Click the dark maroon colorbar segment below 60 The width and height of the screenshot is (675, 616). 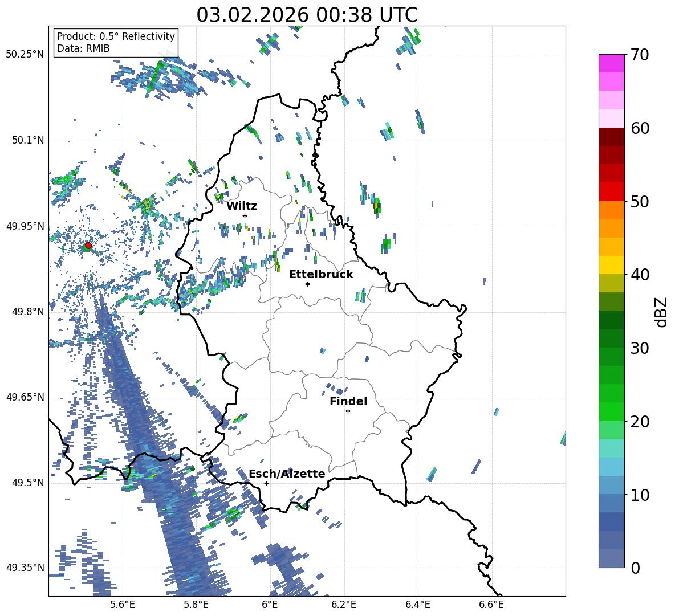pyautogui.click(x=611, y=137)
